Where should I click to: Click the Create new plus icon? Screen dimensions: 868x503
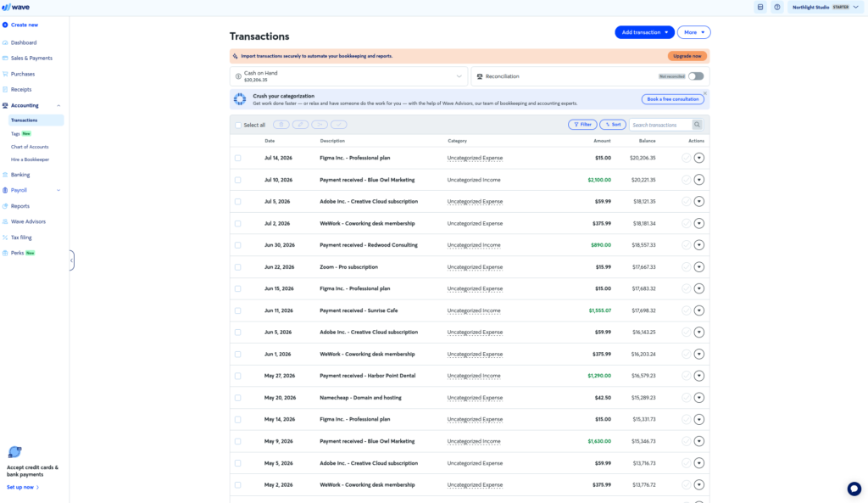(5, 25)
